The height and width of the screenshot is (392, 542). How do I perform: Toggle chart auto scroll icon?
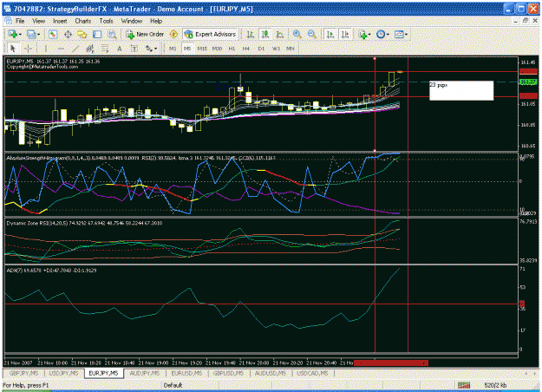click(x=330, y=34)
